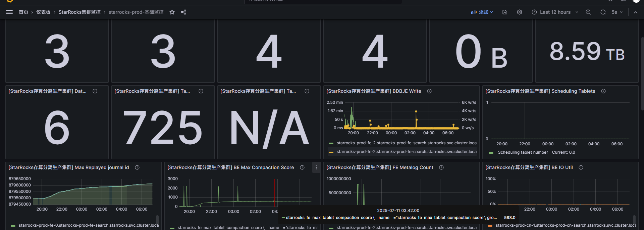644x230 pixels.
Task: Share the dashboard via share icon
Action: click(x=183, y=12)
